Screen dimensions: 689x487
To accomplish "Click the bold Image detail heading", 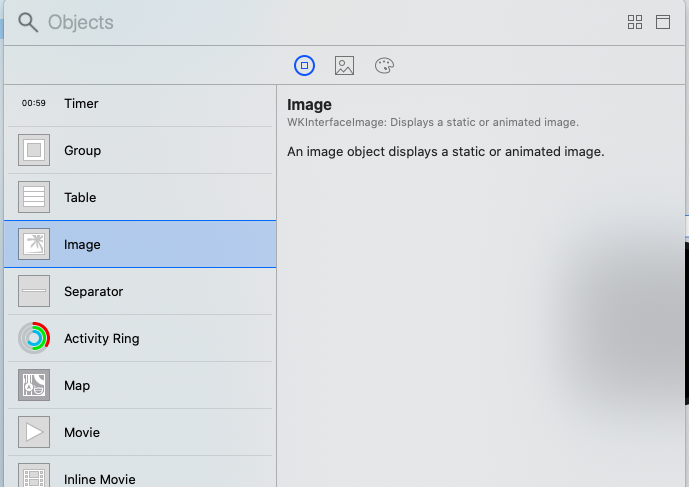I will pos(309,105).
